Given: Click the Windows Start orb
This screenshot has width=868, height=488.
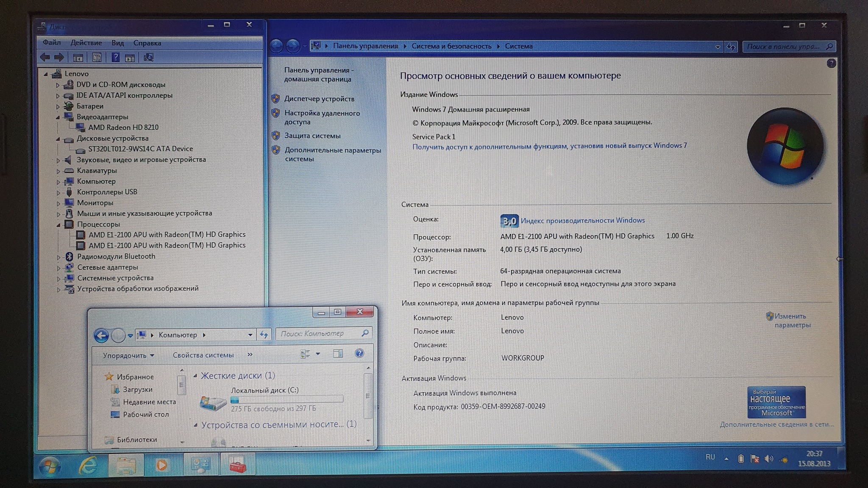Looking at the screenshot, I should pos(50,466).
